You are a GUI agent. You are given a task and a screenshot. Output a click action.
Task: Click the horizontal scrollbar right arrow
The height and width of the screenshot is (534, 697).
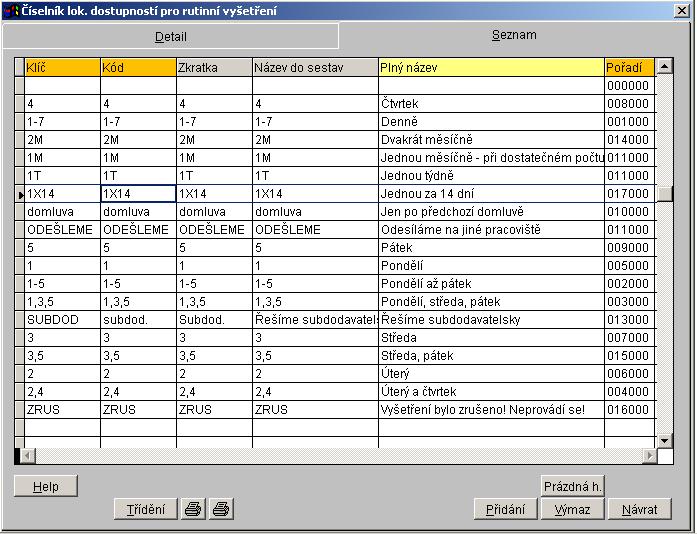(x=649, y=456)
